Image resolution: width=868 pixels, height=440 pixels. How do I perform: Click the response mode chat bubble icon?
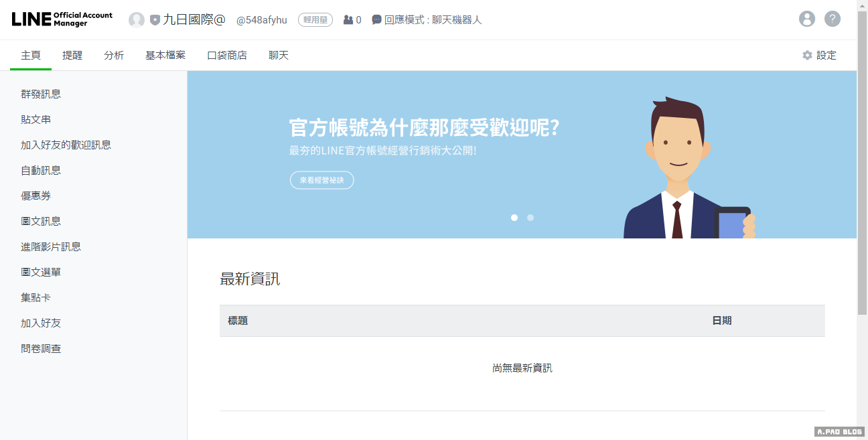click(x=377, y=20)
